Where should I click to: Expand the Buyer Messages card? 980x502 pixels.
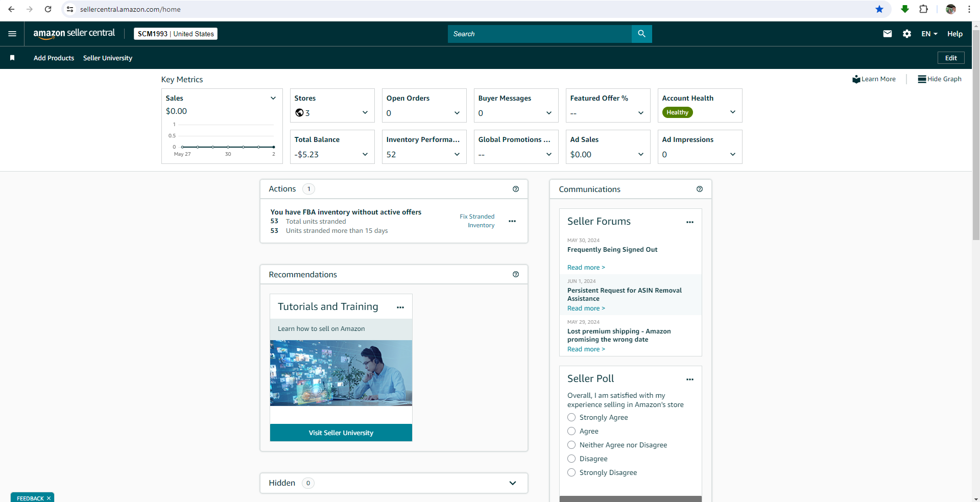[549, 113]
